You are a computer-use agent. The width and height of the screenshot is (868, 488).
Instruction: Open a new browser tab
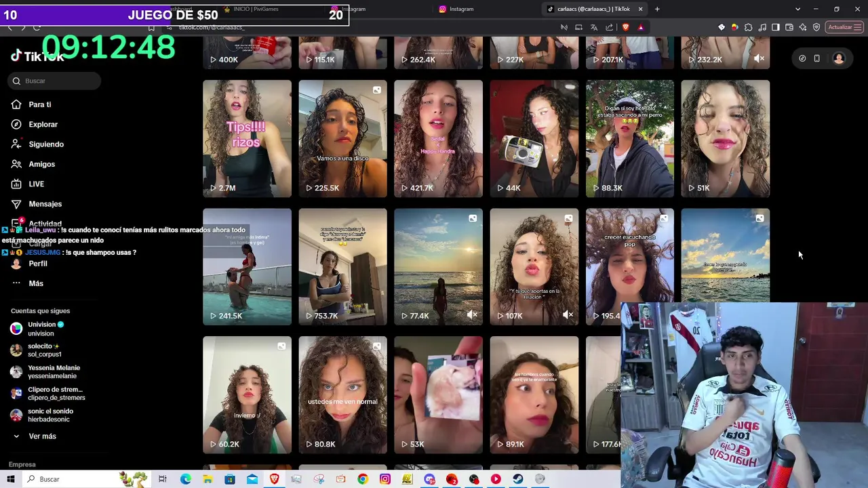coord(657,9)
